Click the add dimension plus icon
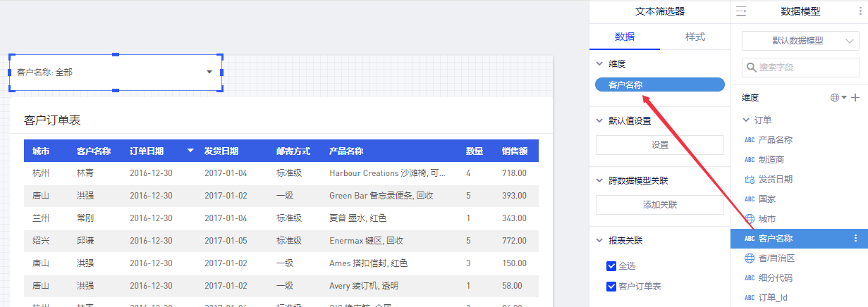The height and width of the screenshot is (307, 868). click(x=855, y=98)
